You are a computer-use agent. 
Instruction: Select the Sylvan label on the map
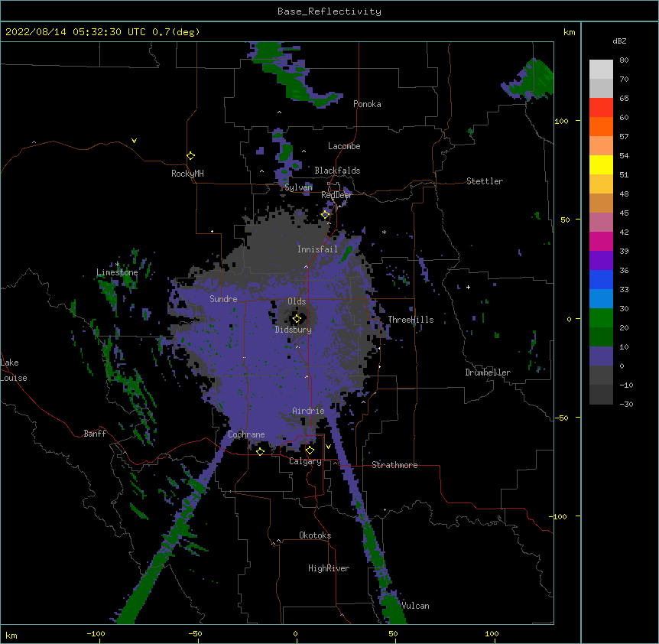pos(298,187)
